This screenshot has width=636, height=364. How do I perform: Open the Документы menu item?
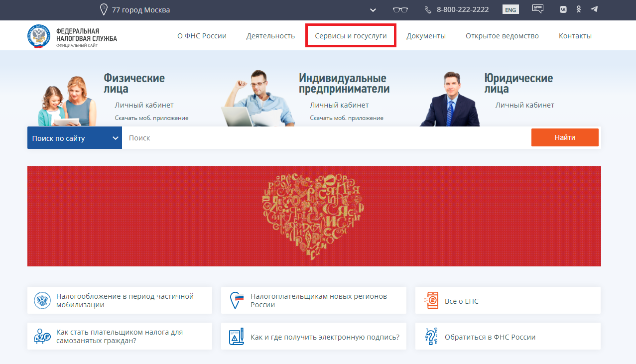(426, 36)
